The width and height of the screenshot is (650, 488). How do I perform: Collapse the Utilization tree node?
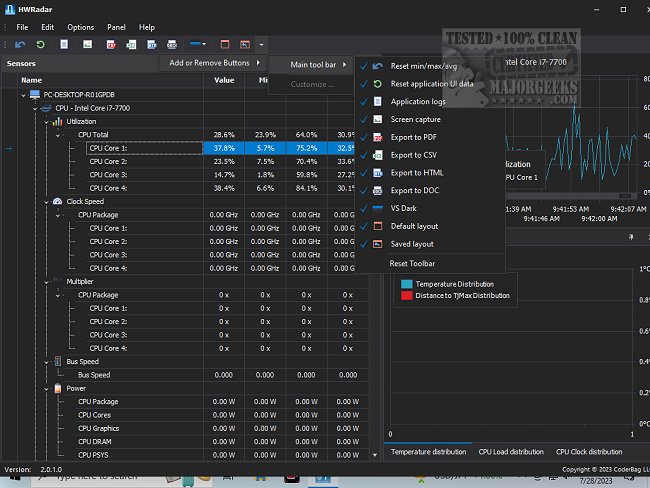tap(45, 121)
